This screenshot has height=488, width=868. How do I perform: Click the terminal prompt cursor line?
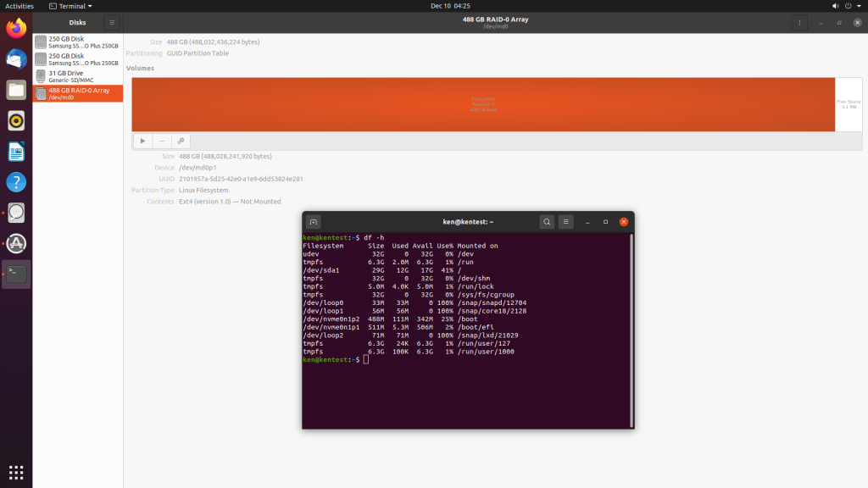pyautogui.click(x=366, y=359)
